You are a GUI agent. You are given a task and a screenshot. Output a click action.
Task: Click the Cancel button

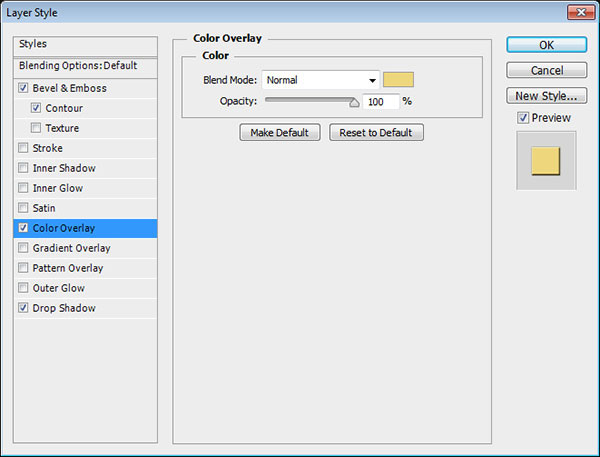coord(546,70)
